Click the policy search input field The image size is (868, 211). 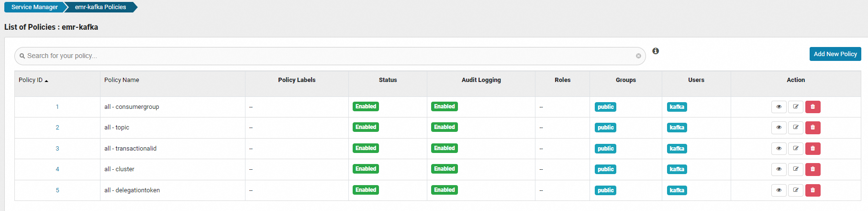pyautogui.click(x=325, y=56)
